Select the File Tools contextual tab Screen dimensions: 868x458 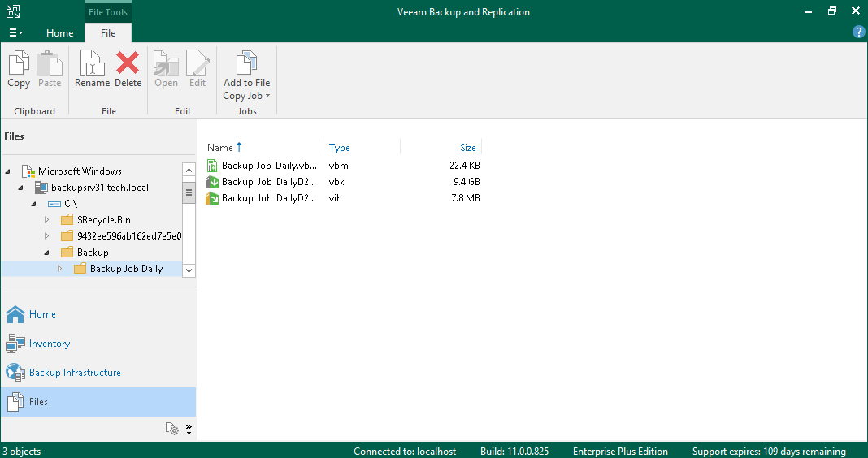click(x=108, y=12)
